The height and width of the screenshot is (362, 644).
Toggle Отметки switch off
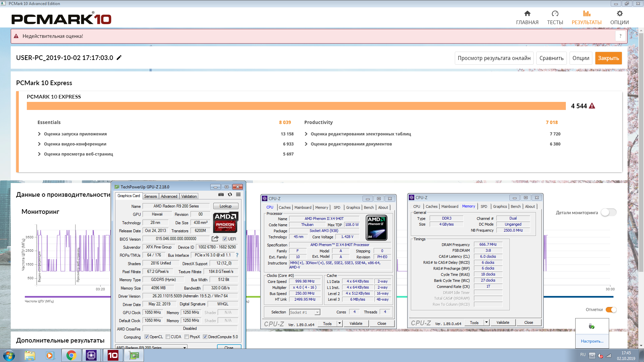[611, 310]
